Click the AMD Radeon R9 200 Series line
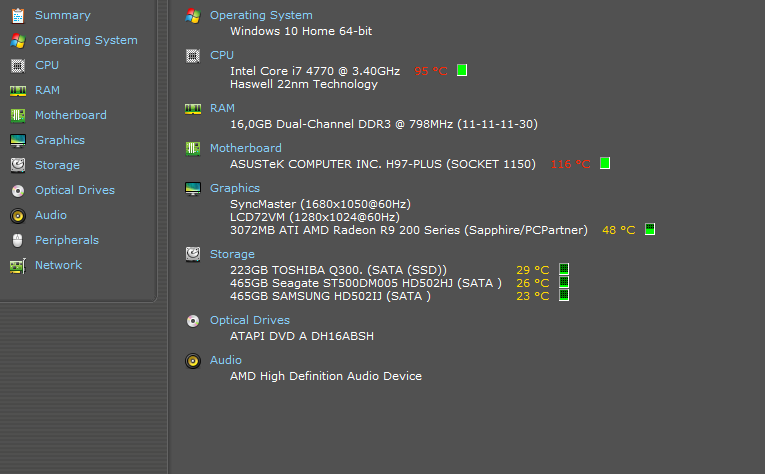 click(x=409, y=230)
